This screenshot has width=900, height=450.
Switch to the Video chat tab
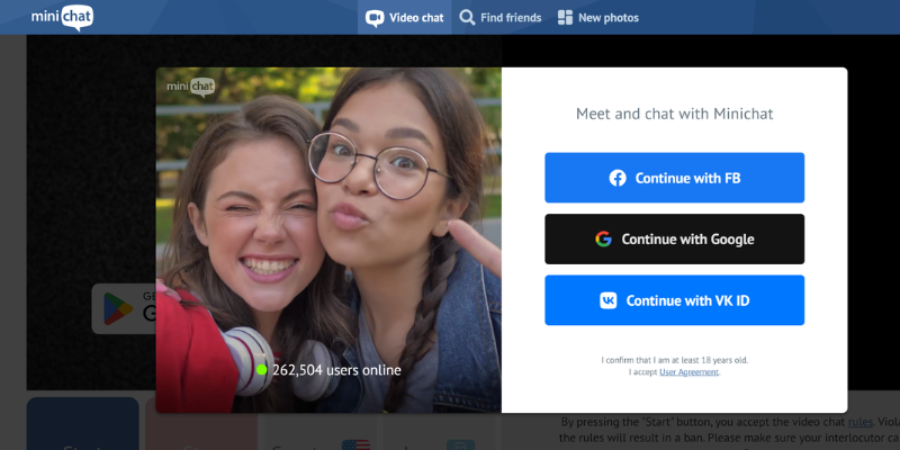pos(405,18)
